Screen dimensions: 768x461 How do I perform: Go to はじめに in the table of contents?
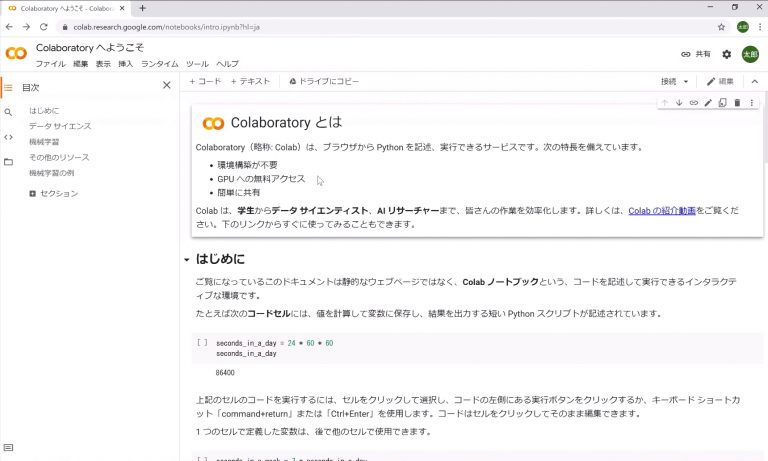[x=44, y=111]
